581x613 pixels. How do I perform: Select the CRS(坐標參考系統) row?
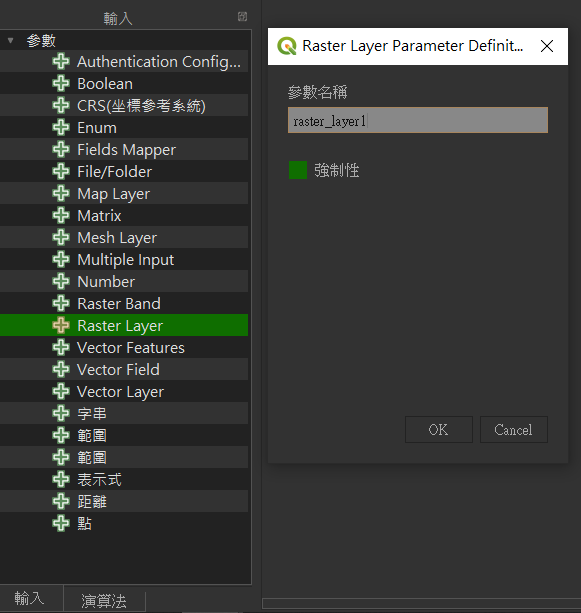[124, 105]
